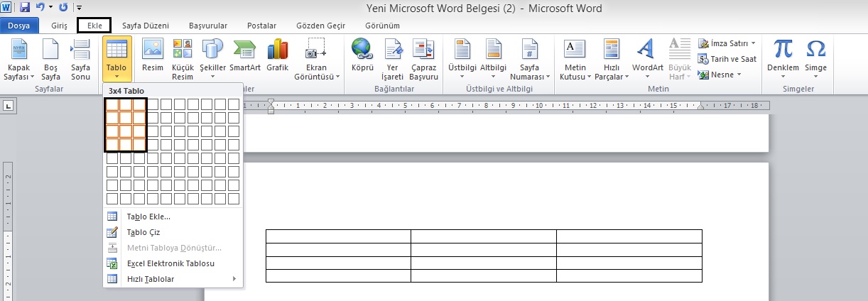This screenshot has width=868, height=301.
Task: Open Sayfa Numarası page number menu
Action: [x=529, y=60]
